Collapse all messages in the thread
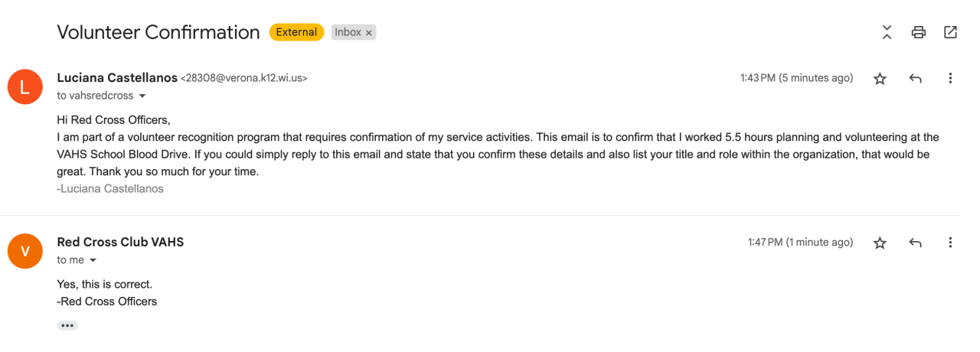The height and width of the screenshot is (352, 980). [x=887, y=32]
